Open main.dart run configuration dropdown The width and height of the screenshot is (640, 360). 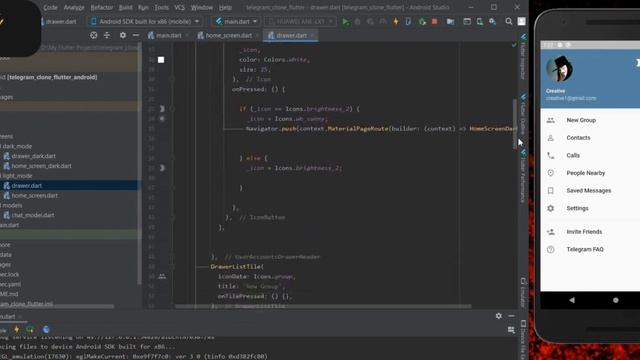[x=237, y=21]
